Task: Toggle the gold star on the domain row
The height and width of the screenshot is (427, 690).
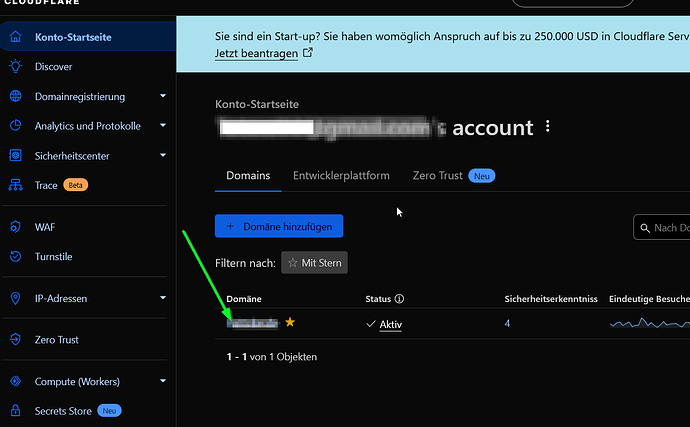Action: tap(290, 322)
